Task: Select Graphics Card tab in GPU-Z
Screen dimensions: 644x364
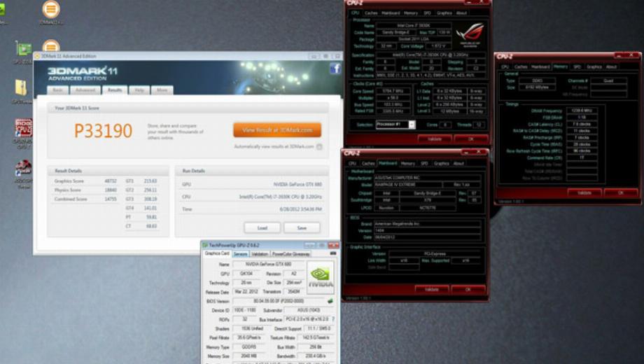Action: 217,253
